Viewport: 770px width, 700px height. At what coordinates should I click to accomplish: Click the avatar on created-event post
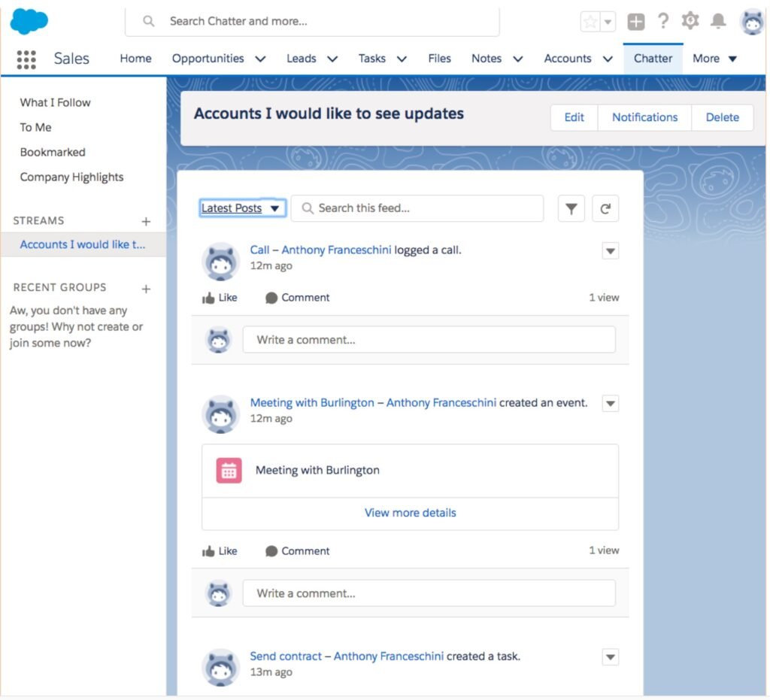[x=220, y=414]
